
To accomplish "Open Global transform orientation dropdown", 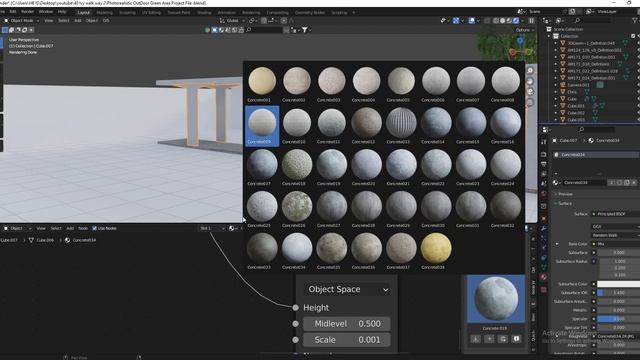I will pos(231,20).
